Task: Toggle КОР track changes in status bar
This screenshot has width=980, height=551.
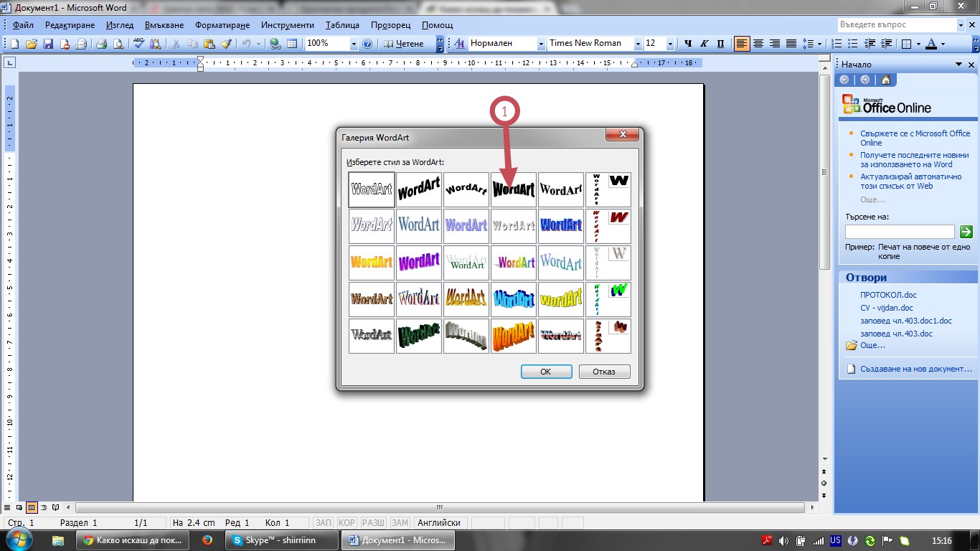Action: [347, 523]
